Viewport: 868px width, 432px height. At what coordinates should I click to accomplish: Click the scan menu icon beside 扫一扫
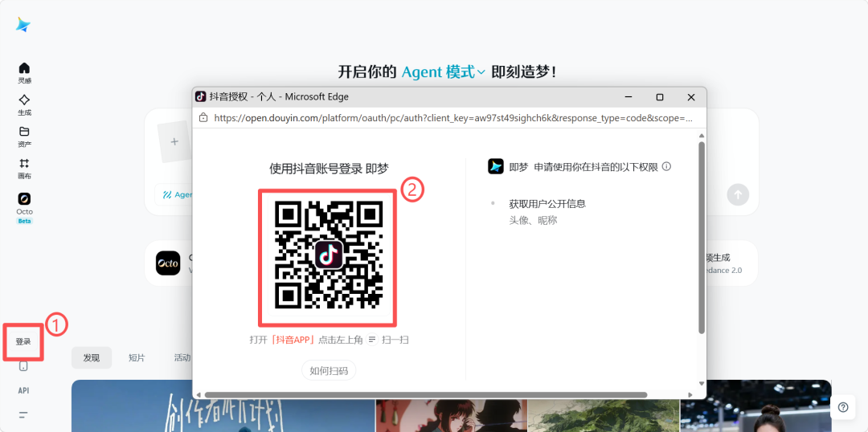372,340
